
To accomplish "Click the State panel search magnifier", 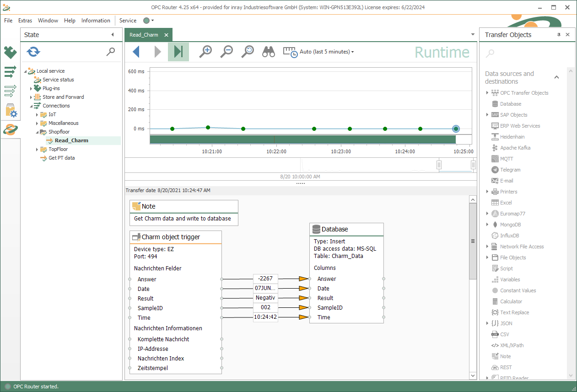I will (x=111, y=52).
